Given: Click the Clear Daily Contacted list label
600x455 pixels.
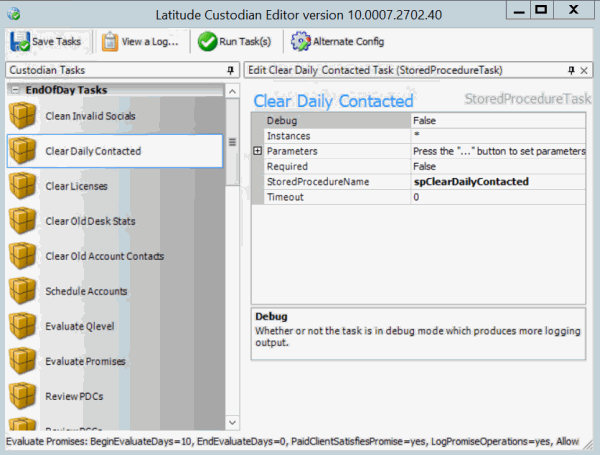Looking at the screenshot, I should [x=93, y=151].
